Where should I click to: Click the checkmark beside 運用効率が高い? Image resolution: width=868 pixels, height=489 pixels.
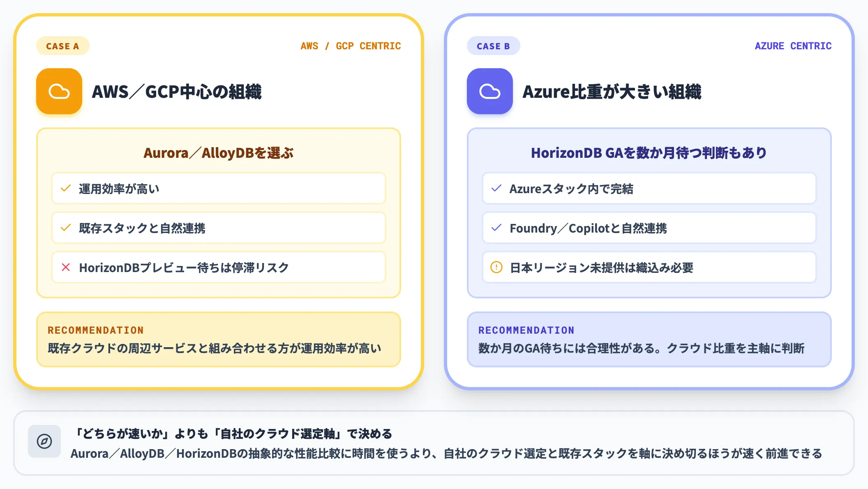pyautogui.click(x=66, y=188)
